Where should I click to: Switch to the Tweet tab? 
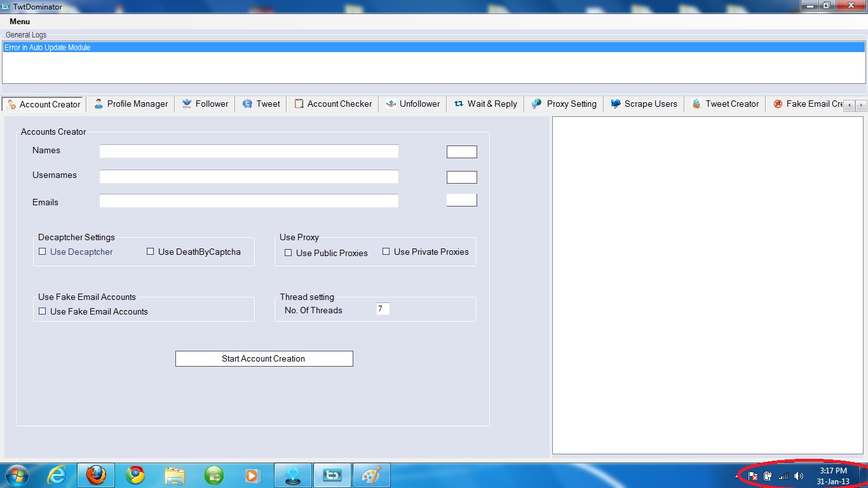click(261, 104)
